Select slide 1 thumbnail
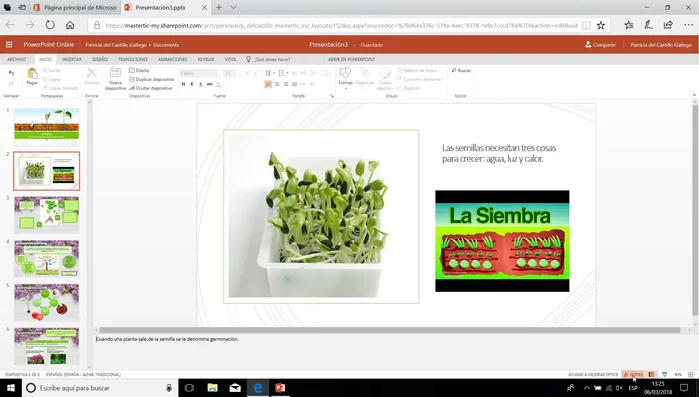Screen dimensions: 699x397 tap(46, 127)
